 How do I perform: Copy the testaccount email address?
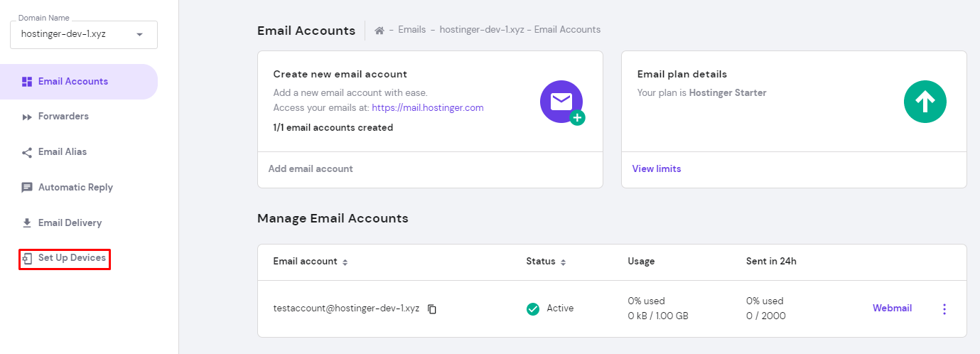click(x=432, y=309)
